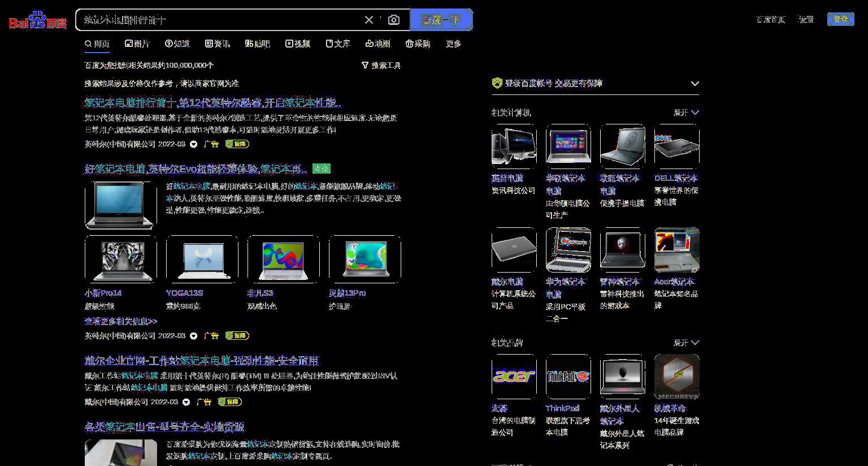The width and height of the screenshot is (868, 466).
Task: Open 各类笔记本出售 result link
Action: pos(164,427)
